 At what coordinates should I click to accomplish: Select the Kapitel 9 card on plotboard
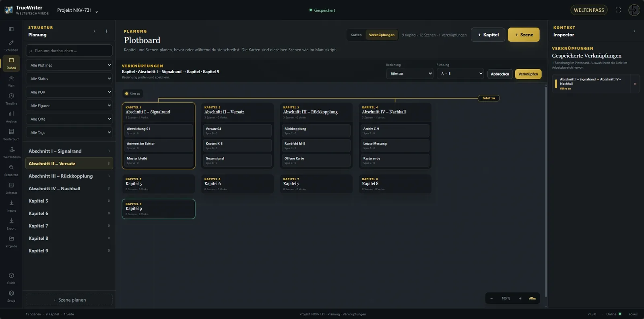pyautogui.click(x=159, y=209)
